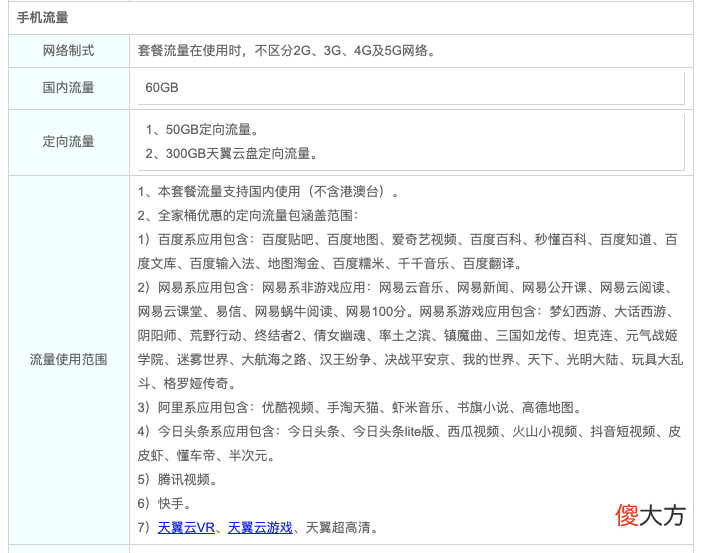Click the line '2、全家桶优惠的定向流量包涵盖范围:'
The image size is (705, 553).
[248, 215]
